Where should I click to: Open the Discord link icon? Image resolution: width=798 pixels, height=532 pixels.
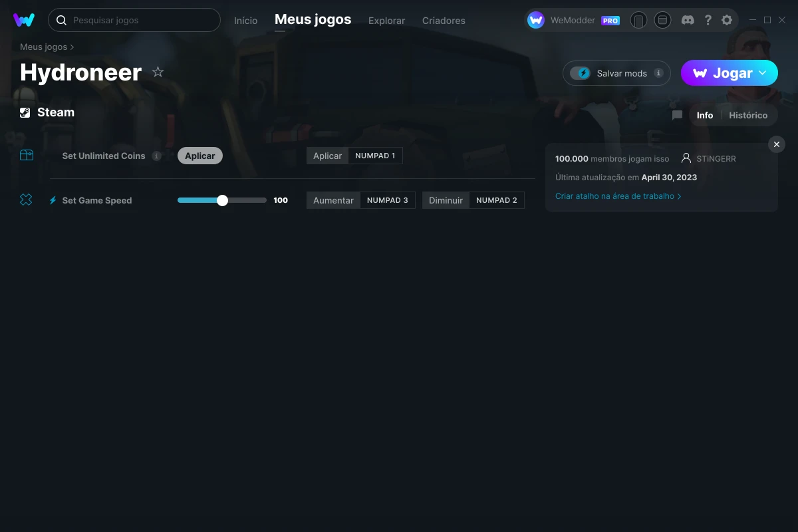[x=688, y=20]
